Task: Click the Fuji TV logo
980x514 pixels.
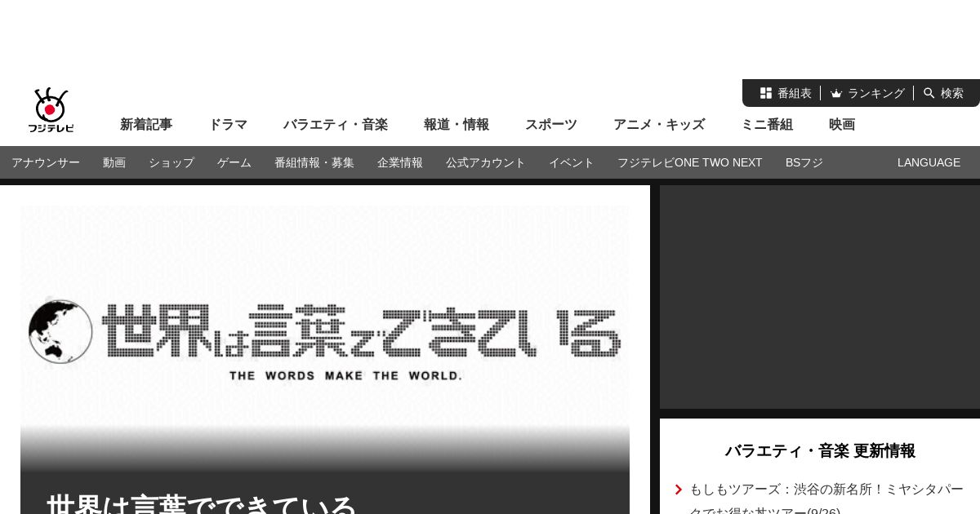Action: click(x=51, y=110)
